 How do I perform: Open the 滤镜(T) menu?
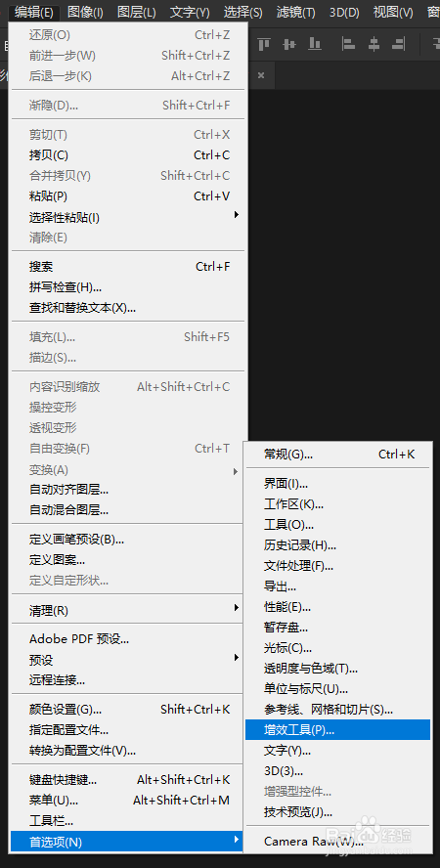296,12
